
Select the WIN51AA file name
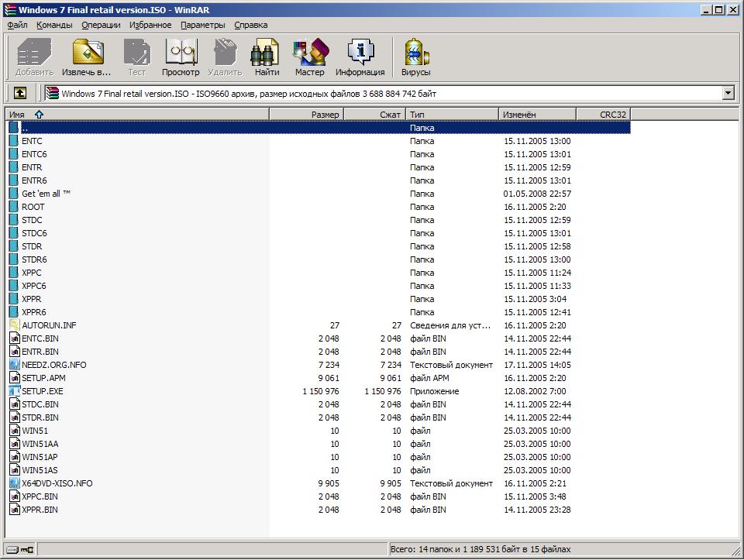click(40, 444)
